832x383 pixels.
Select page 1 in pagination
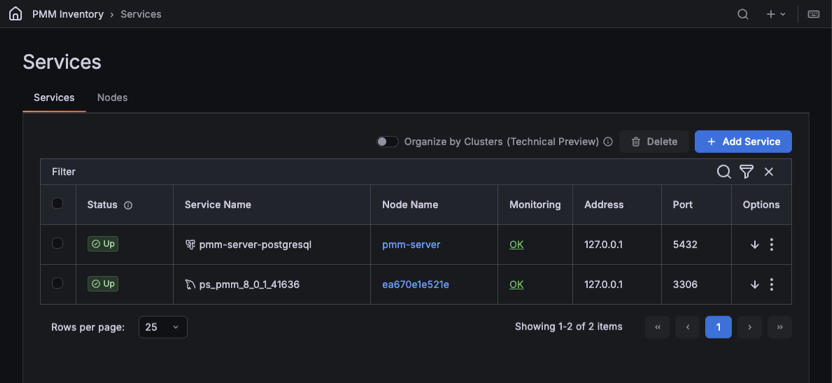pos(718,327)
